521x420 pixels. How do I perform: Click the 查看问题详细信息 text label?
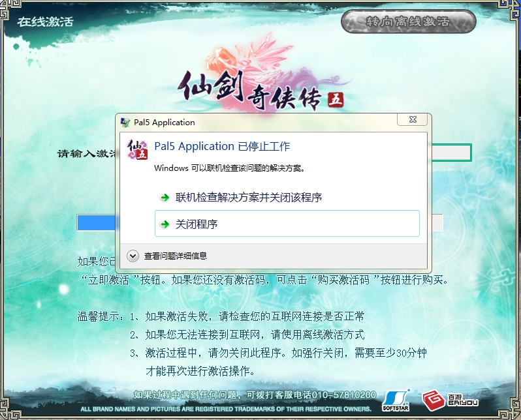click(x=176, y=256)
